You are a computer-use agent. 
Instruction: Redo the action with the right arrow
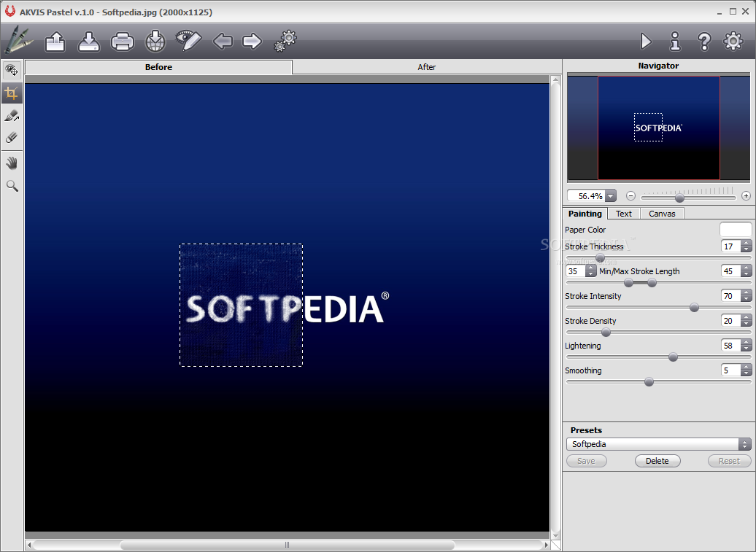point(252,42)
